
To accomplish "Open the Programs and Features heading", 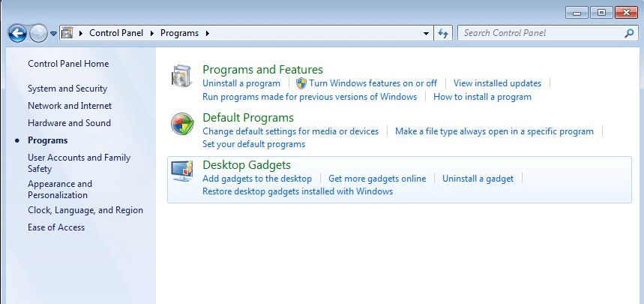I will (263, 70).
